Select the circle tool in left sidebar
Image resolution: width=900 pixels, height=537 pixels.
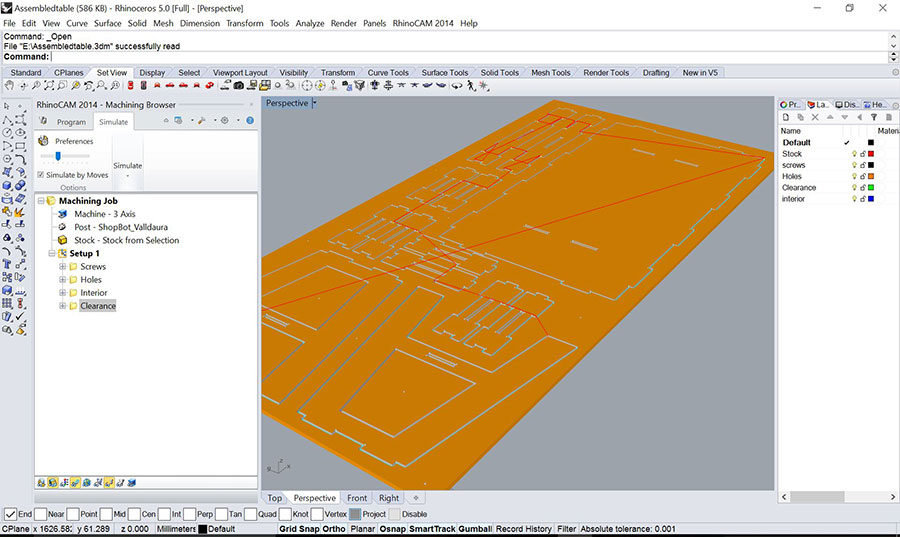7,133
